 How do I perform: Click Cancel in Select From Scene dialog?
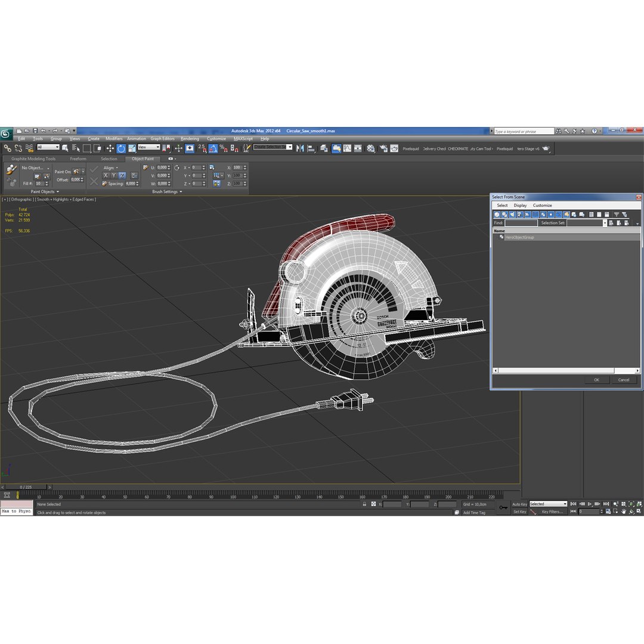(624, 380)
